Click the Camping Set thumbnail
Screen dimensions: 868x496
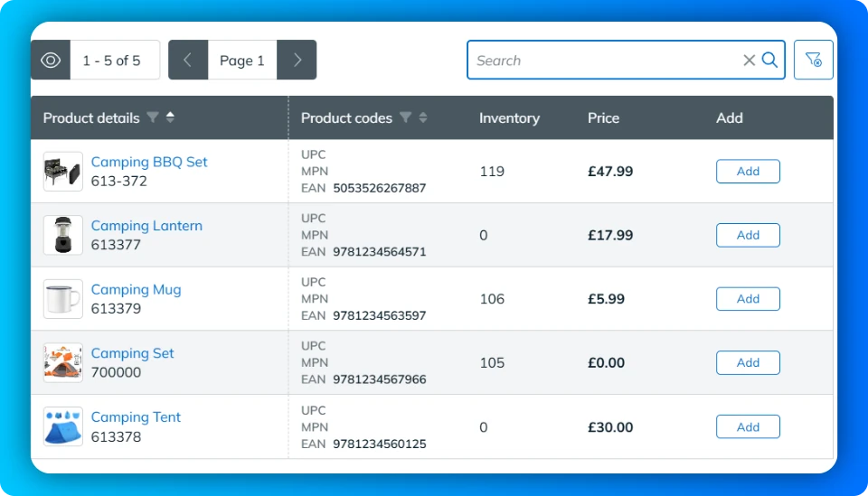pyautogui.click(x=63, y=362)
